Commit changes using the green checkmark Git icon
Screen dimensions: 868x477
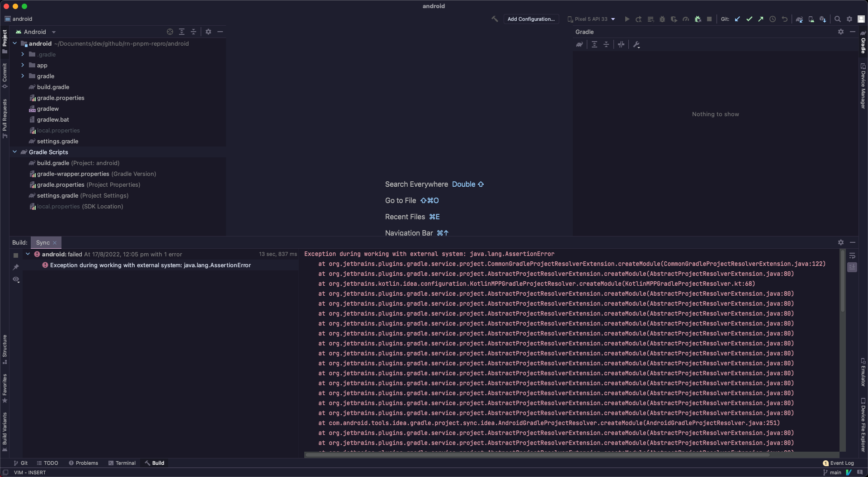point(749,19)
